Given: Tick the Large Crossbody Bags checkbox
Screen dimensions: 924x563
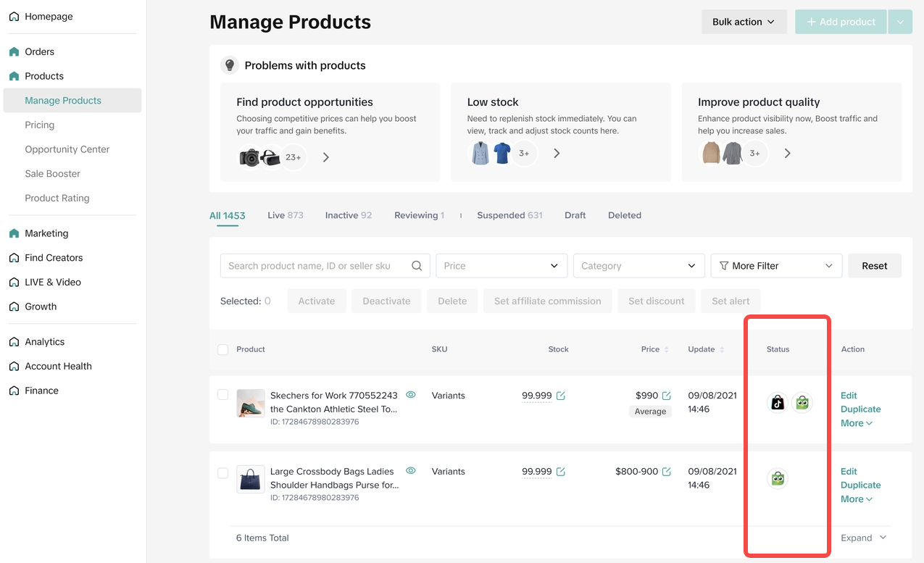Looking at the screenshot, I should (223, 473).
